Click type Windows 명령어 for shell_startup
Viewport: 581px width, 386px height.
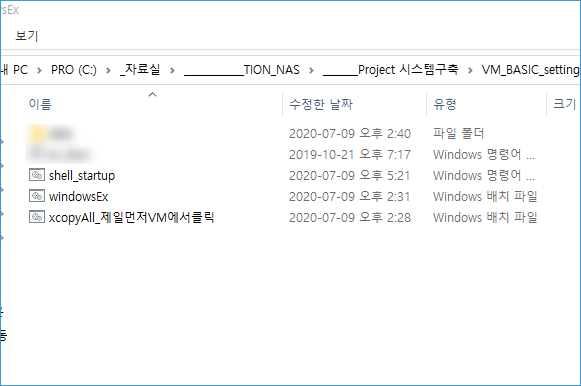(484, 176)
